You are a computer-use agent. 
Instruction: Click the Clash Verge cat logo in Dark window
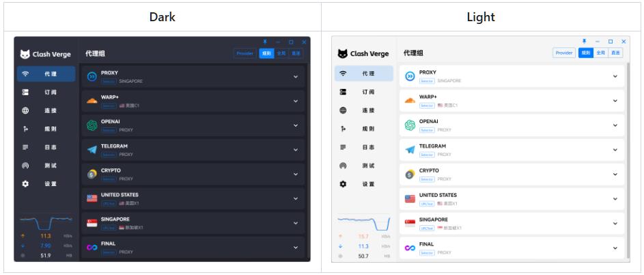(25, 54)
